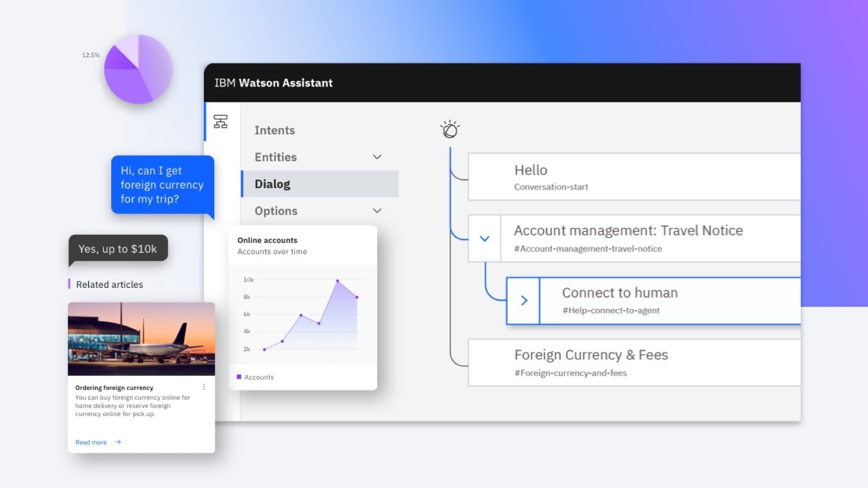Select Options in the side menu
Image resolution: width=868 pixels, height=488 pixels.
tap(276, 210)
